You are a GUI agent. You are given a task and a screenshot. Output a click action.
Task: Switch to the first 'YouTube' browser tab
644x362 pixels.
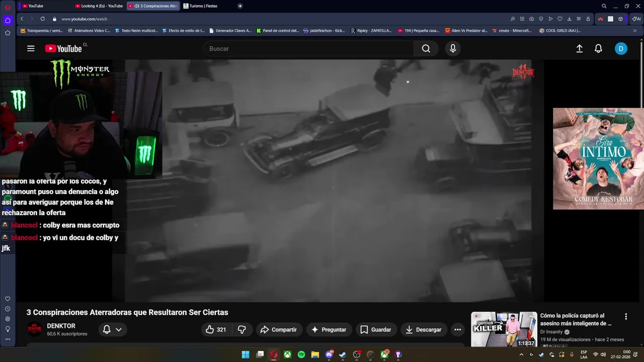pos(44,6)
